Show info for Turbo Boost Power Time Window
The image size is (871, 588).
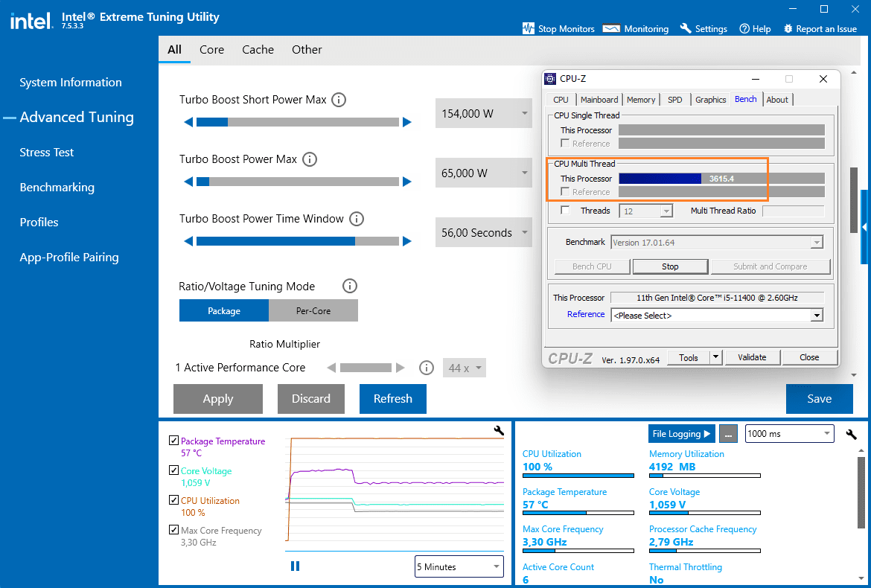(357, 219)
